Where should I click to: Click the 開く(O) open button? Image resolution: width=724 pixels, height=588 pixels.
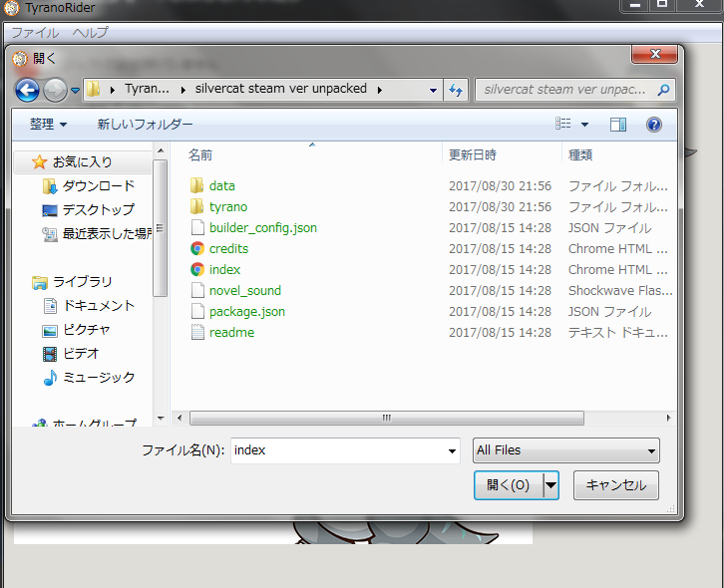(508, 485)
